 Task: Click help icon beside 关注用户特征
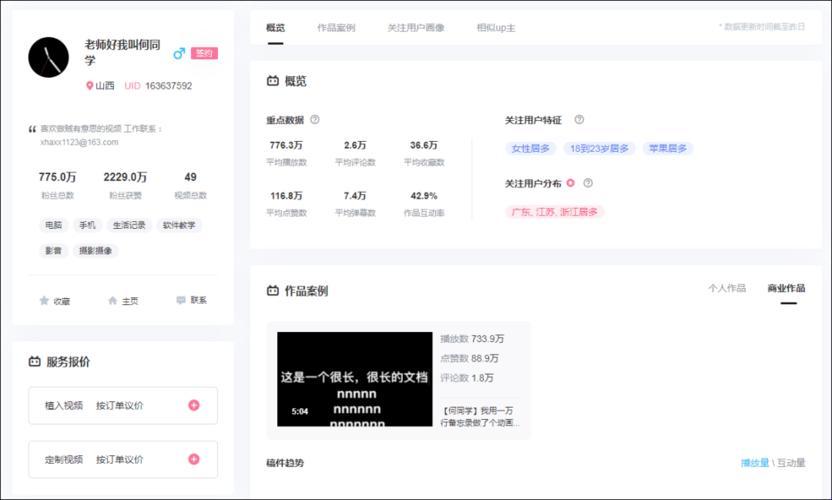[579, 119]
